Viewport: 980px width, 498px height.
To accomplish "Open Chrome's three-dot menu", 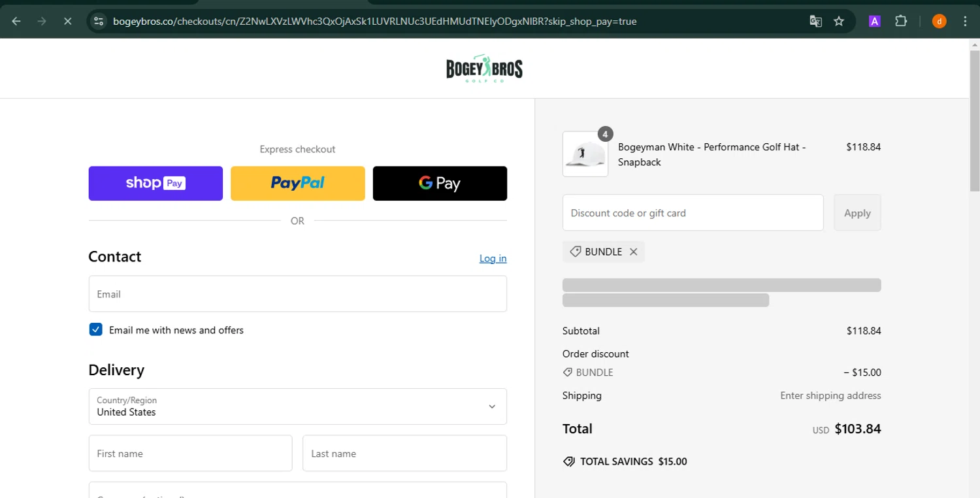I will click(965, 21).
